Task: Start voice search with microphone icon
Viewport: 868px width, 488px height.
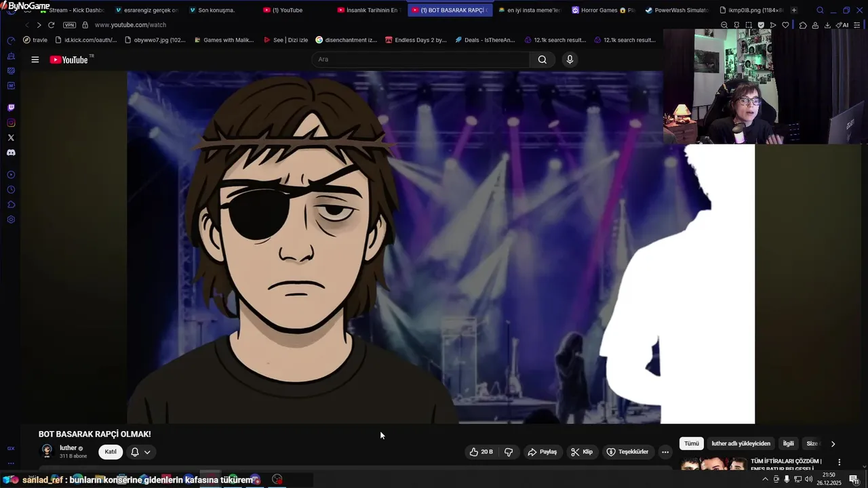Action: point(570,60)
